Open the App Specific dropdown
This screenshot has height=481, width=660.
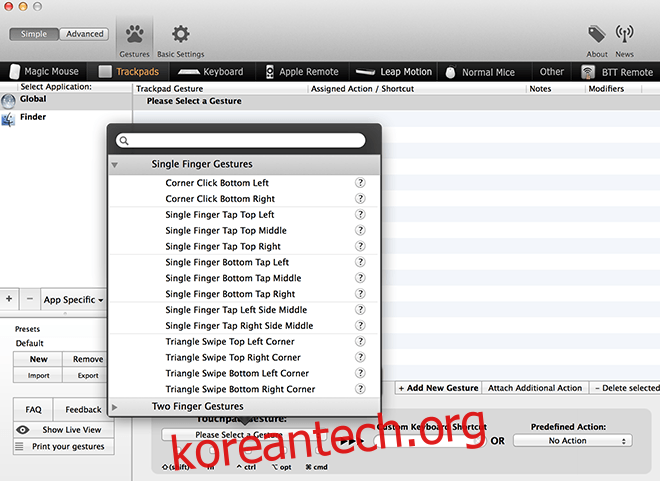(73, 300)
